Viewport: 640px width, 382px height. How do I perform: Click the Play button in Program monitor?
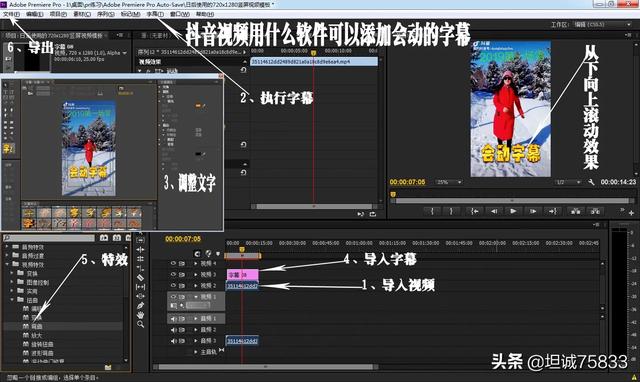pos(513,211)
